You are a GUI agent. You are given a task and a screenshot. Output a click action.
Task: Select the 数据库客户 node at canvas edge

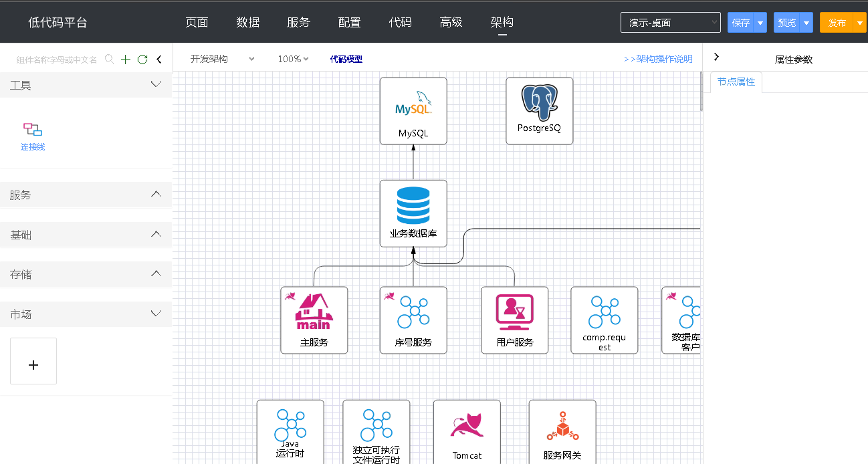point(681,320)
